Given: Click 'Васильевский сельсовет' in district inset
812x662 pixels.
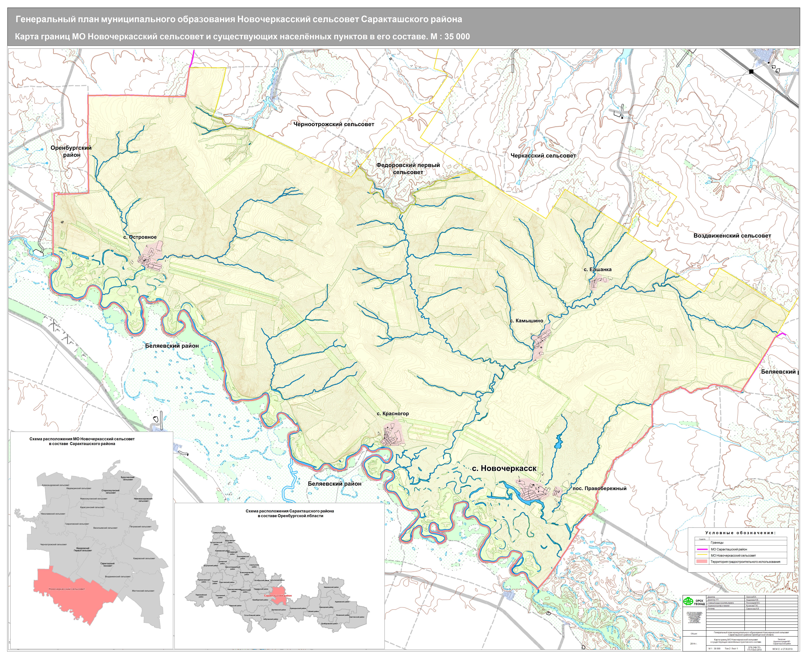Looking at the screenshot, I should pyautogui.click(x=106, y=528).
